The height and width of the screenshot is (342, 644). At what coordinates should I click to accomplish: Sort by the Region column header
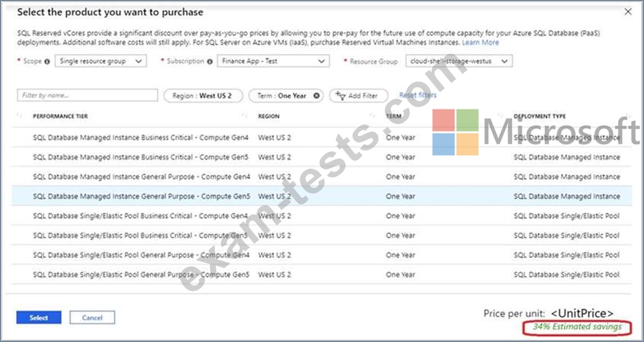click(x=269, y=116)
